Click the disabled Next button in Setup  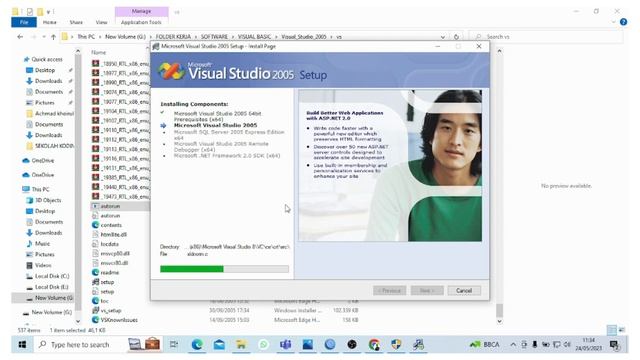(427, 291)
